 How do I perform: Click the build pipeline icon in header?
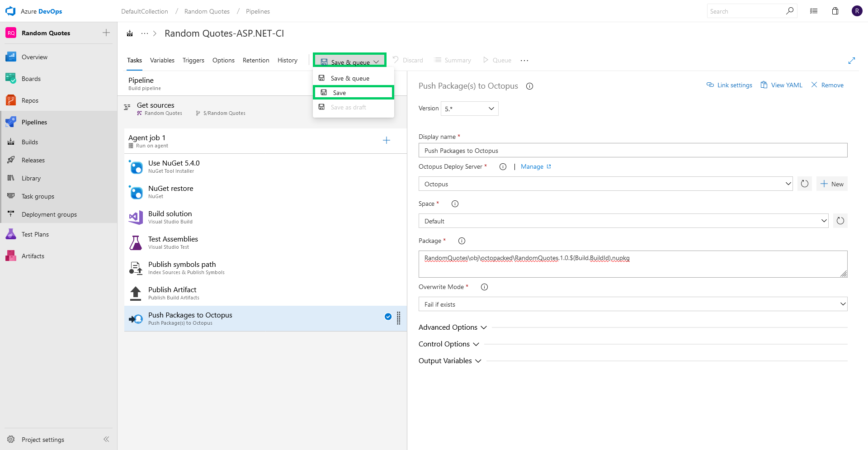130,33
